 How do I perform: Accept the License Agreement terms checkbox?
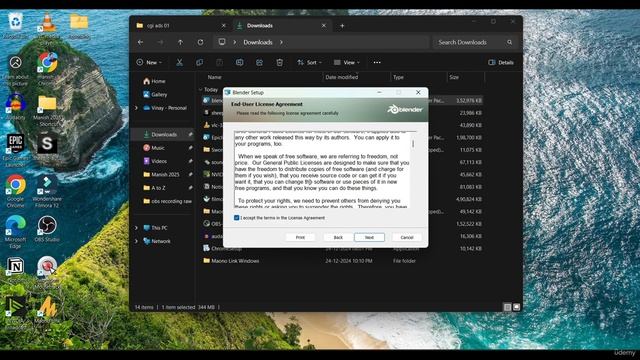tap(236, 218)
